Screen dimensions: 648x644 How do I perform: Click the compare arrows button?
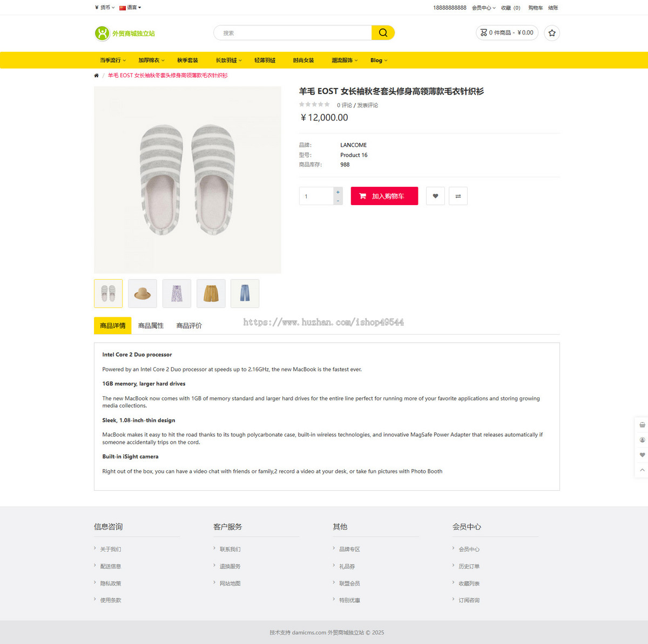pos(458,196)
